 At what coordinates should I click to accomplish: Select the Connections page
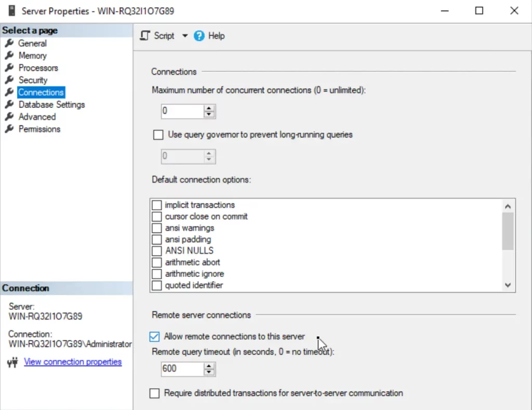41,92
